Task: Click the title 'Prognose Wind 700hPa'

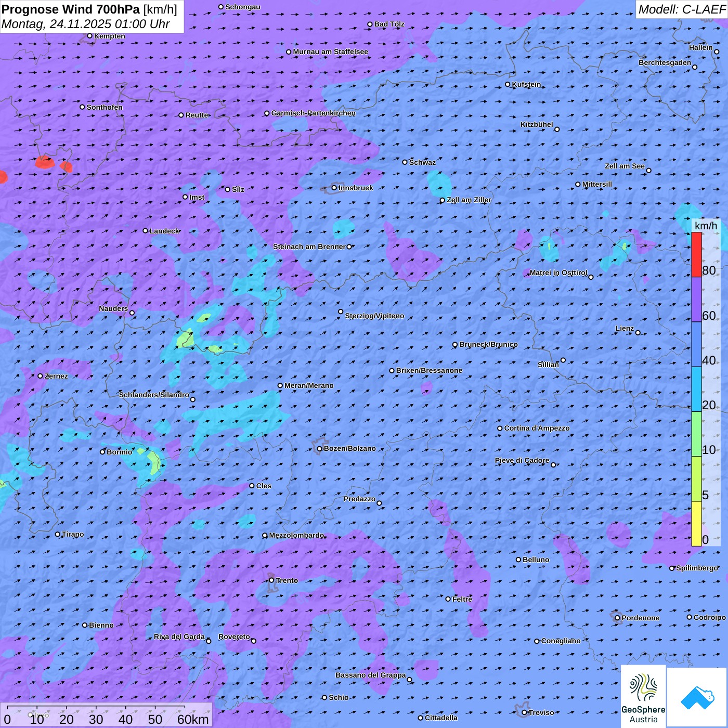Action: coord(71,9)
